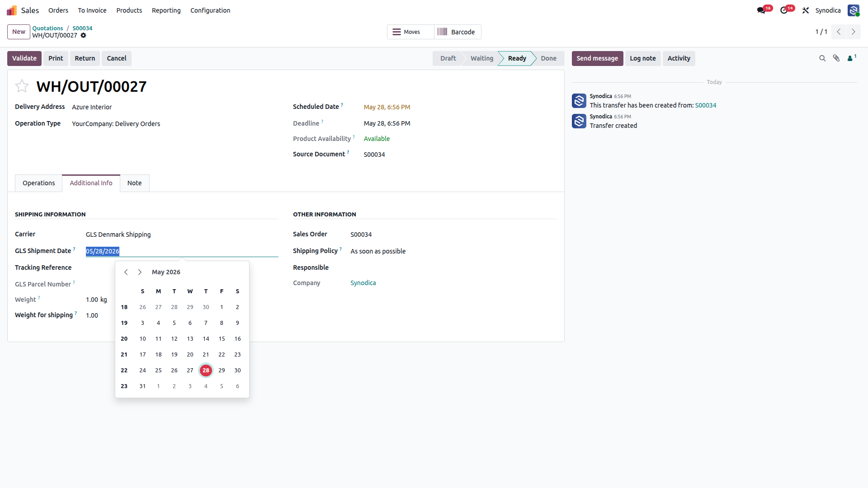Open the Moves stat button

(x=410, y=32)
